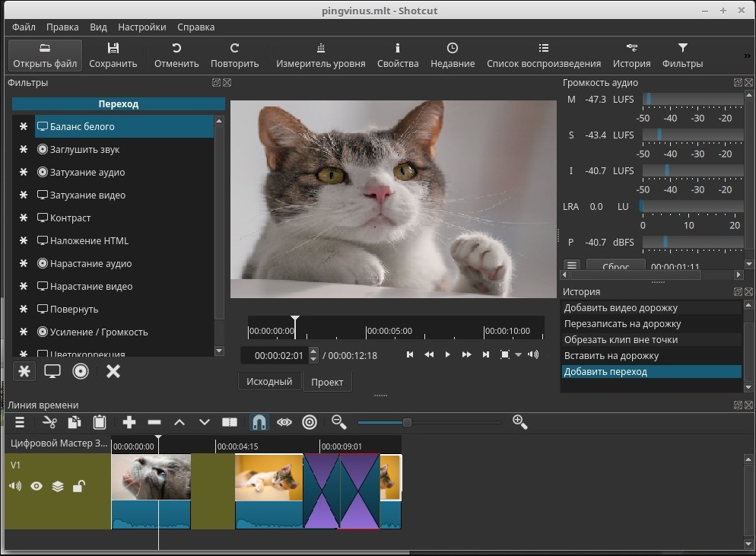Expand the player zoom dropdown arrow
Screen dimensions: 756x556
click(x=519, y=355)
